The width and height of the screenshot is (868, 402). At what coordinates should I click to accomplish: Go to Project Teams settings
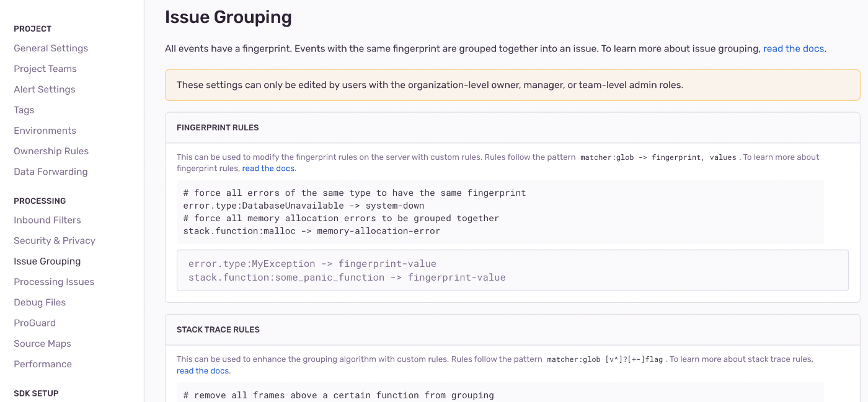(45, 69)
